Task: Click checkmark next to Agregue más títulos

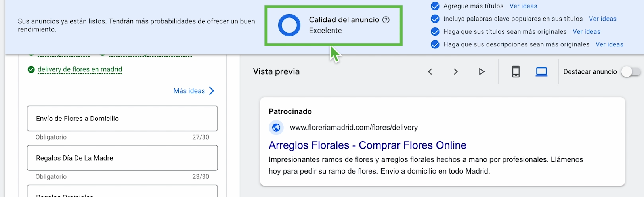Action: coord(435,6)
